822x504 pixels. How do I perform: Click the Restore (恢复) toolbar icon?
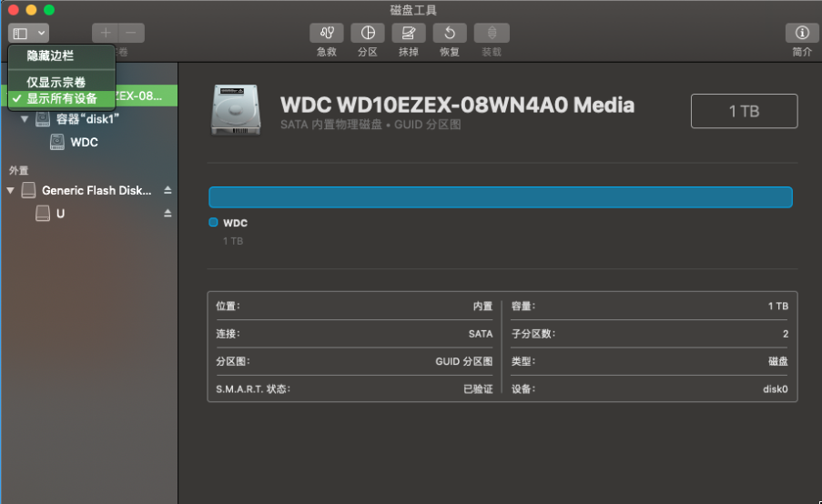click(450, 33)
